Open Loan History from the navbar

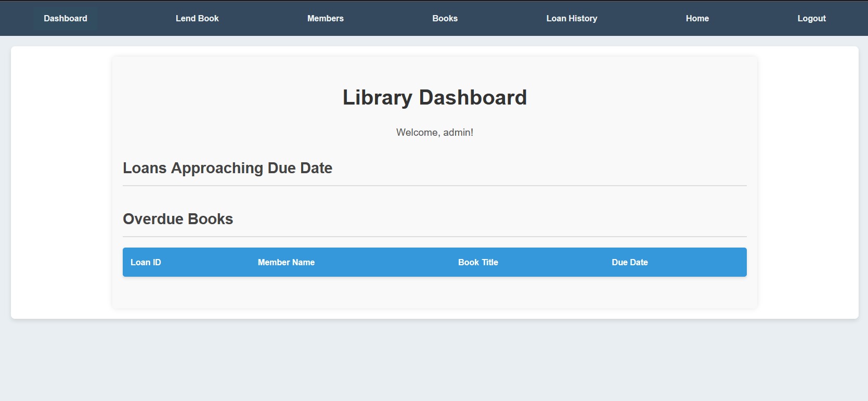point(572,18)
